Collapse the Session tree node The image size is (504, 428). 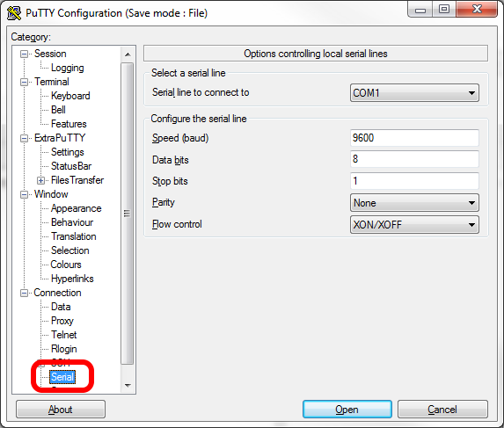[x=24, y=54]
